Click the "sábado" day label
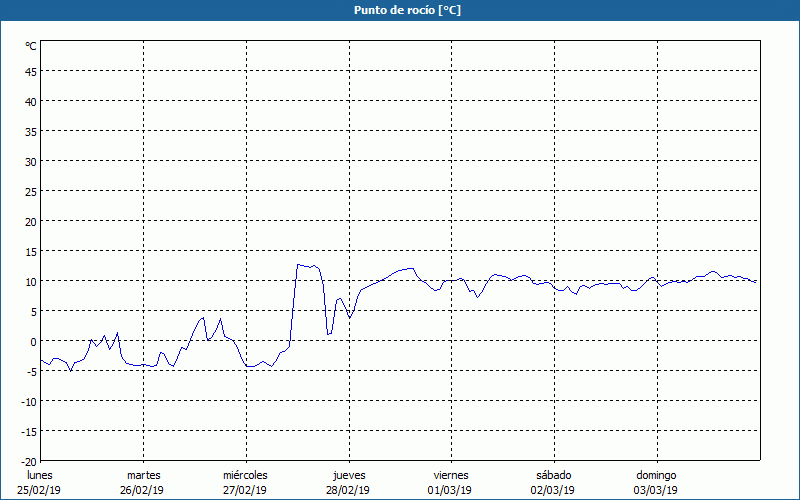The image size is (800, 500). point(554,475)
